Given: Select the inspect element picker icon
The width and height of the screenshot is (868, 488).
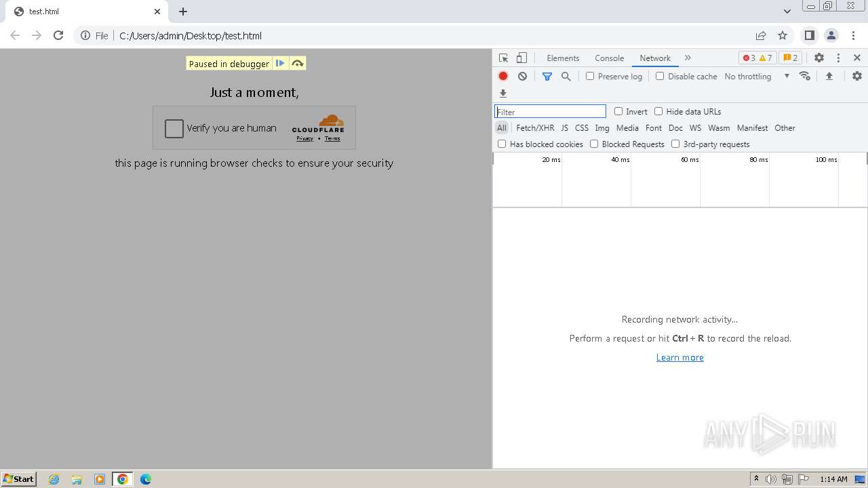Looking at the screenshot, I should pyautogui.click(x=503, y=58).
